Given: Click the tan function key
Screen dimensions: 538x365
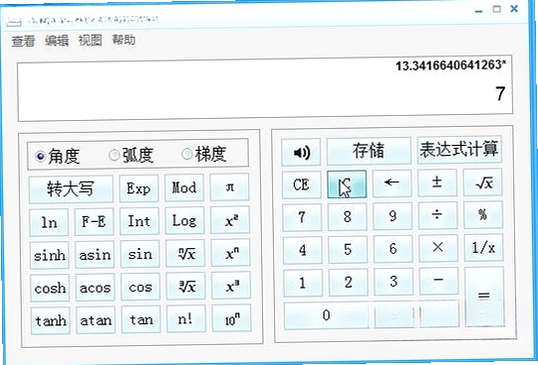Looking at the screenshot, I should click(141, 319).
